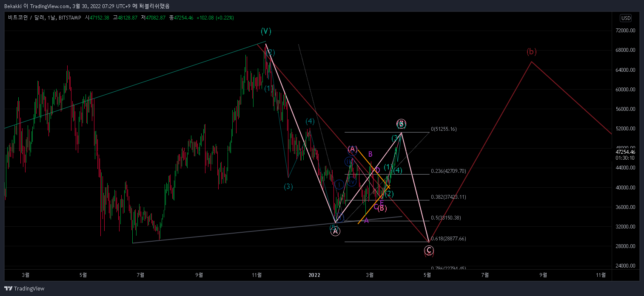Select the blue circled iv wave label

pos(351,182)
